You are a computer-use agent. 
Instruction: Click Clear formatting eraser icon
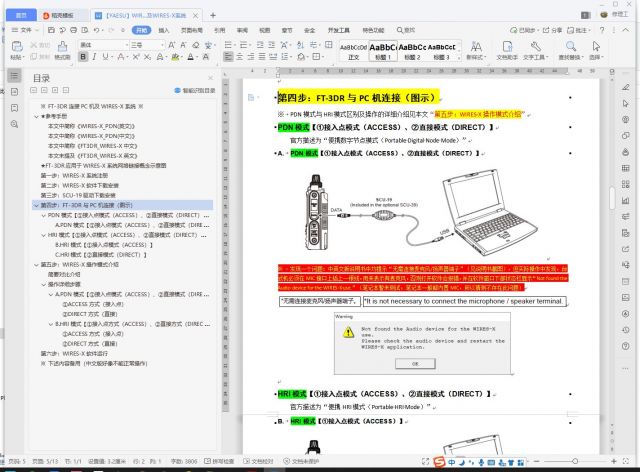point(196,45)
